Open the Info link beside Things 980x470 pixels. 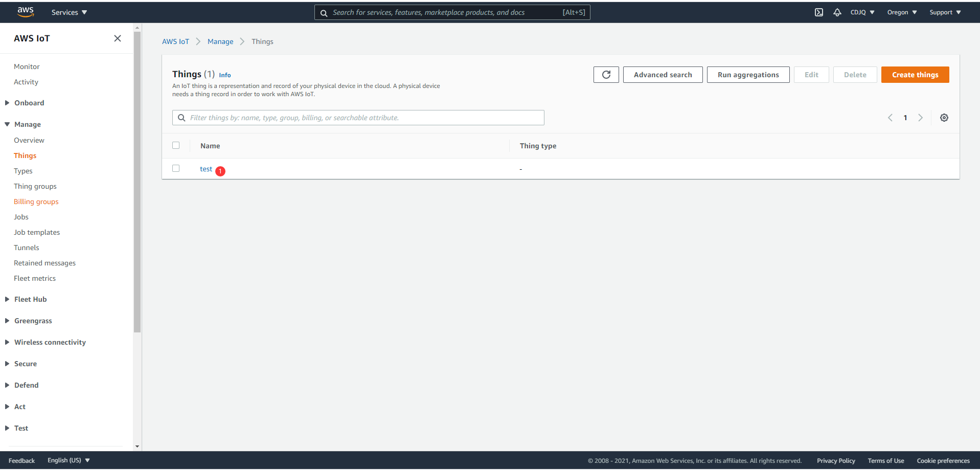pos(225,75)
